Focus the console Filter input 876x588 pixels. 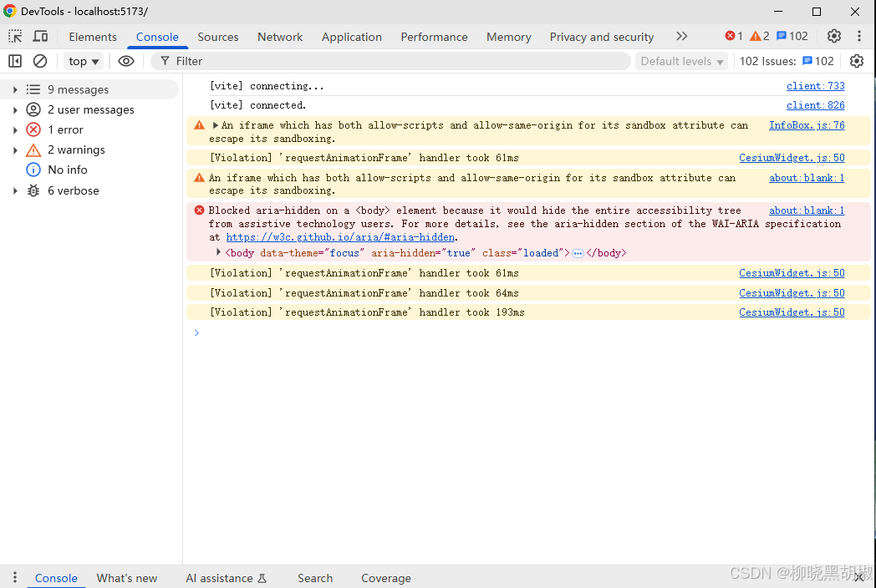[391, 61]
